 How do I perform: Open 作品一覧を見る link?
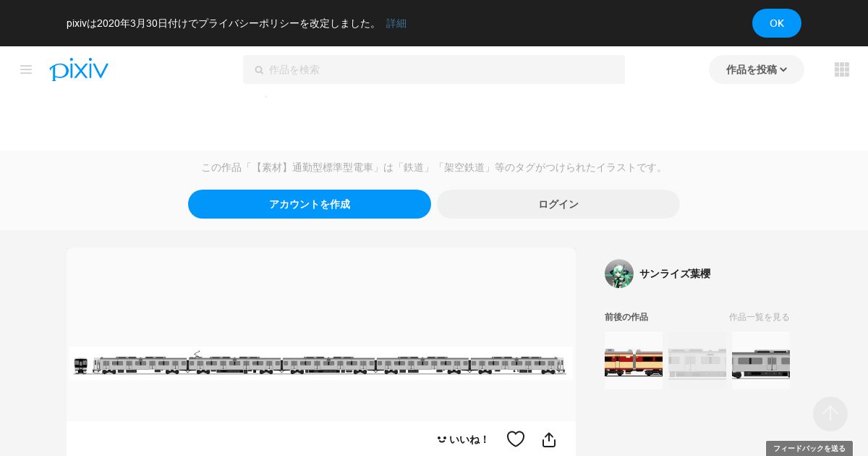[759, 317]
